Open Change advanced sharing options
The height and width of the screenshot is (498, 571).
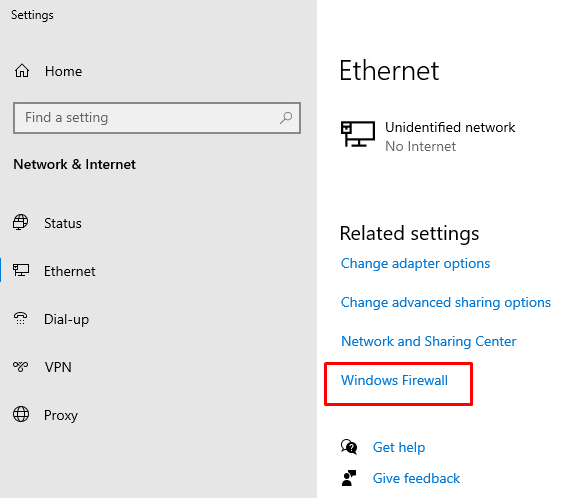click(446, 303)
